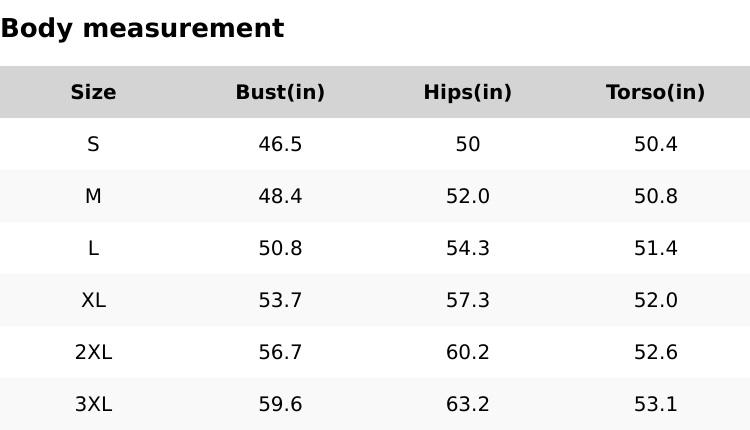Select the Size column header

(x=93, y=92)
